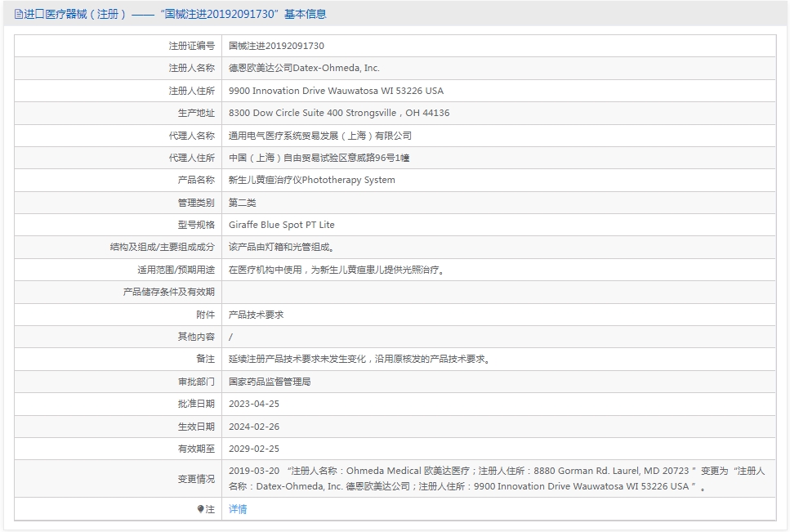Select attachment value 产品技术要求

256,315
